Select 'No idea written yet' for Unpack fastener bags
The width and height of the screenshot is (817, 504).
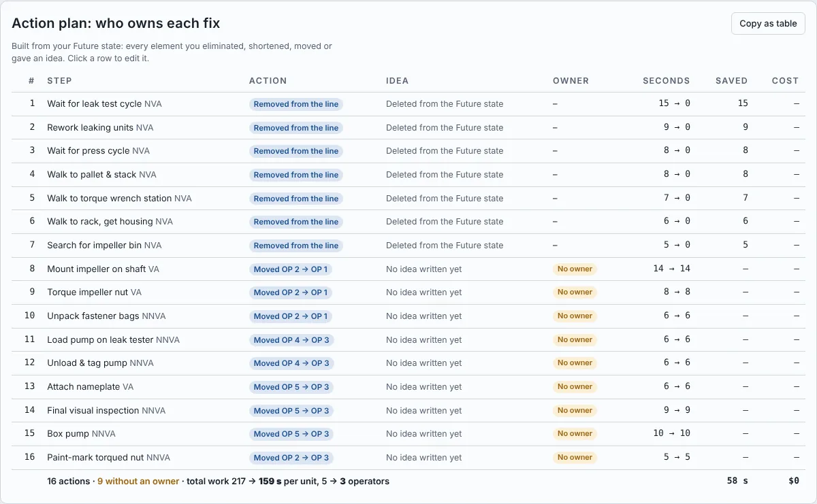(x=423, y=316)
